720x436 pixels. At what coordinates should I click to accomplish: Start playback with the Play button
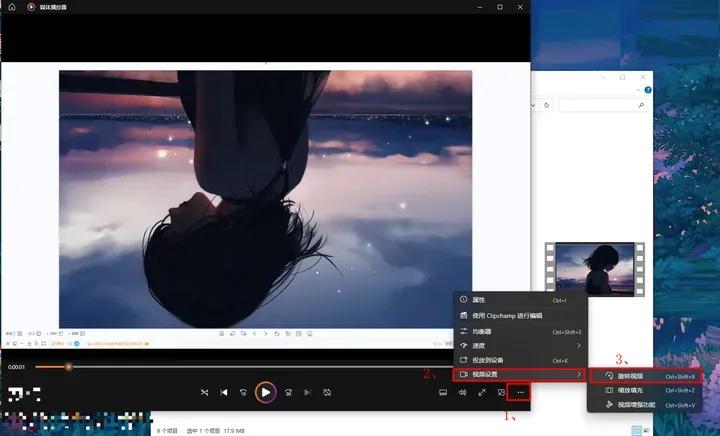[265, 392]
